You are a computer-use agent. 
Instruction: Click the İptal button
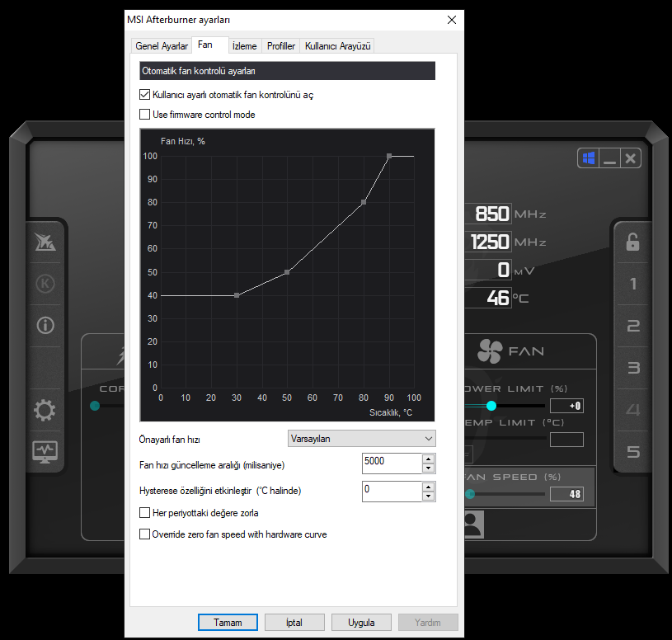click(x=294, y=623)
